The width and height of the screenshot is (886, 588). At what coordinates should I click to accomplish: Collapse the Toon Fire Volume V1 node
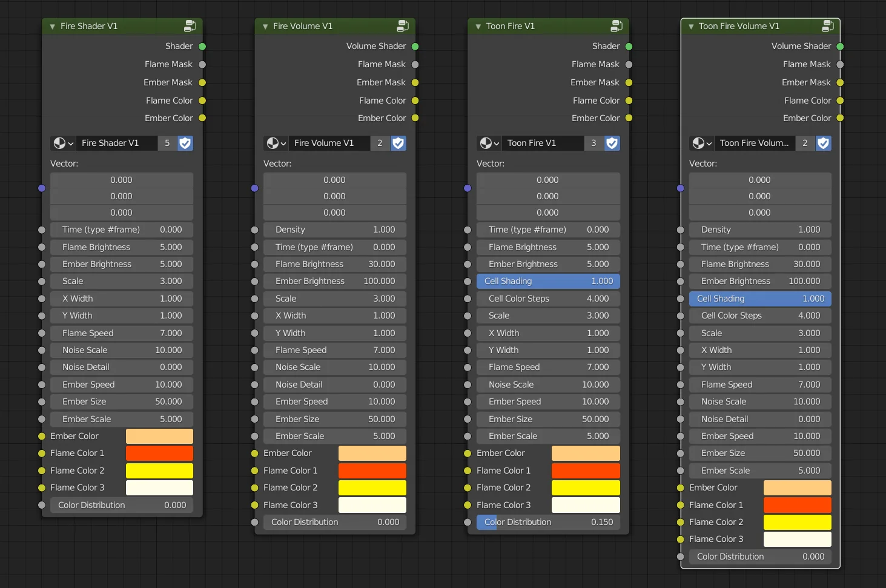(x=691, y=27)
